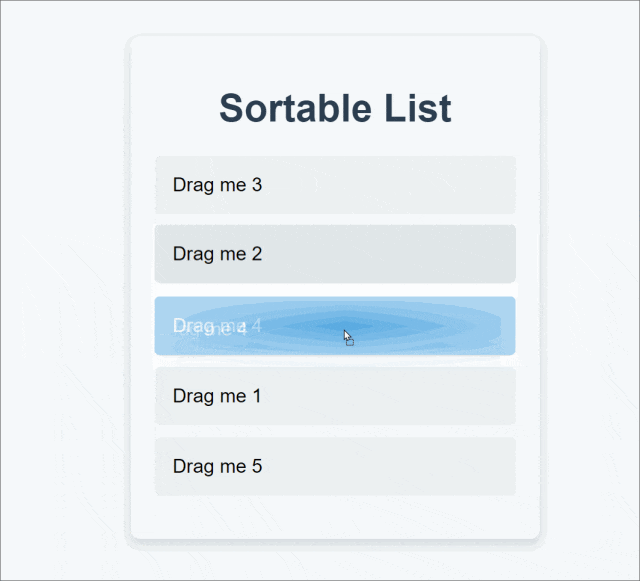640x581 pixels.
Task: Click the "Drag me 3" list item
Action: pyautogui.click(x=335, y=185)
